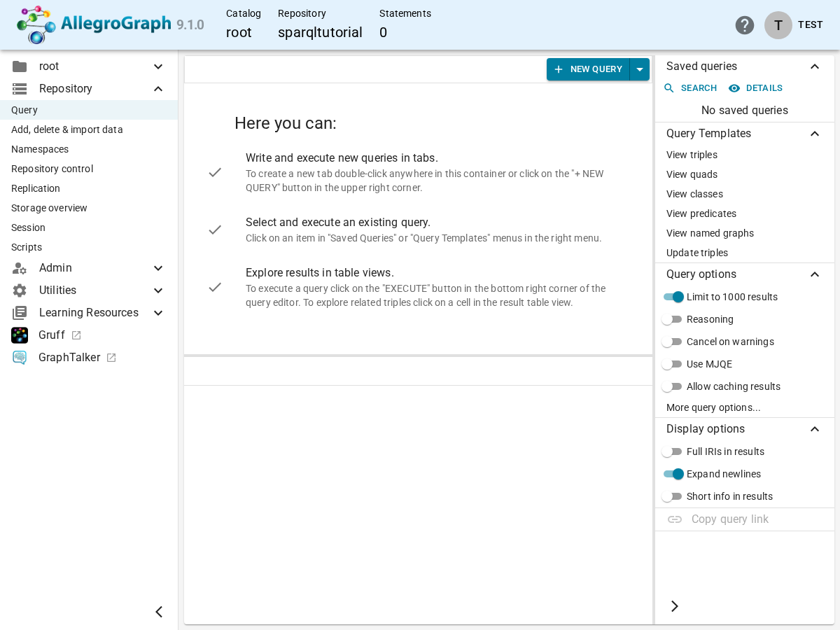840x630 pixels.
Task: Open the help question mark icon
Action: (x=745, y=25)
